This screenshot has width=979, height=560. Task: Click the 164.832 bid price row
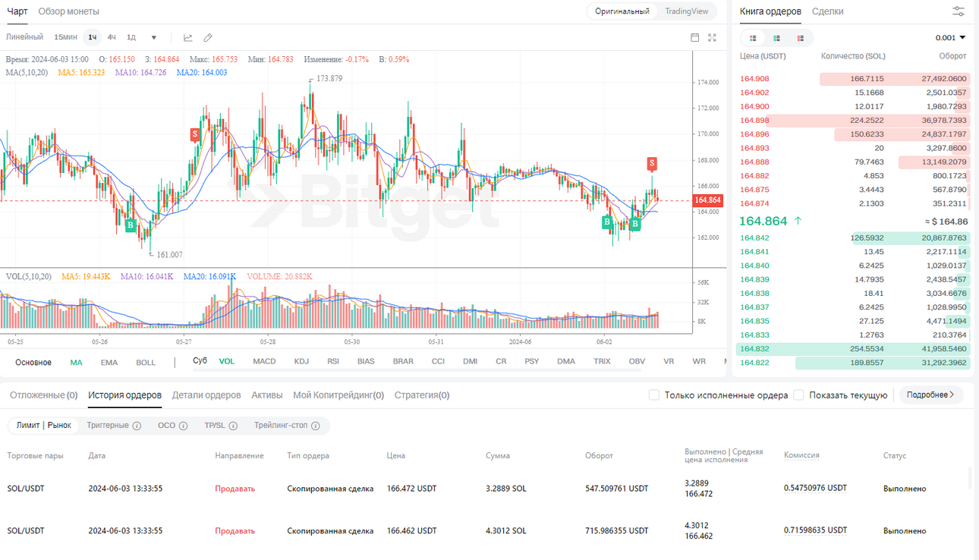pyautogui.click(x=853, y=349)
